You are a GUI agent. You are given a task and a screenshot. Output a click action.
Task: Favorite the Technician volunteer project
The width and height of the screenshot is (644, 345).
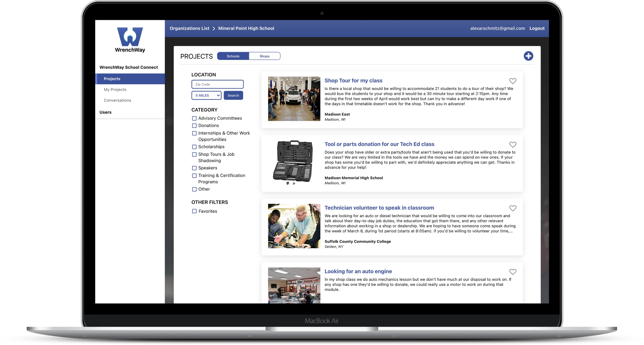tap(513, 208)
